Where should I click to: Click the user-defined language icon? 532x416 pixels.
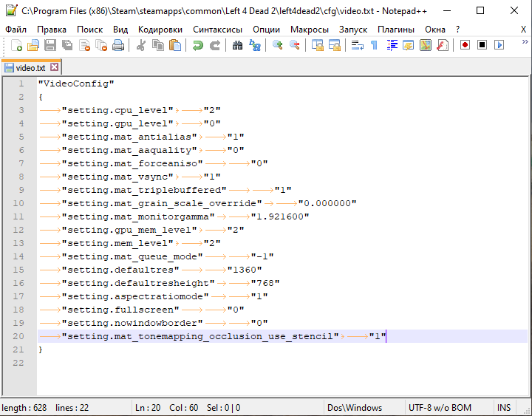tap(408, 45)
